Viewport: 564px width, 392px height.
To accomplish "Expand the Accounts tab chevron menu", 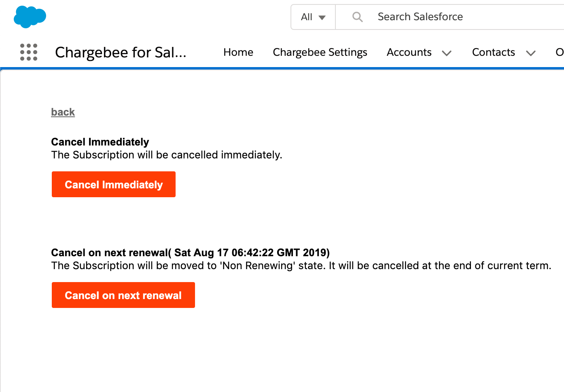I will point(447,53).
